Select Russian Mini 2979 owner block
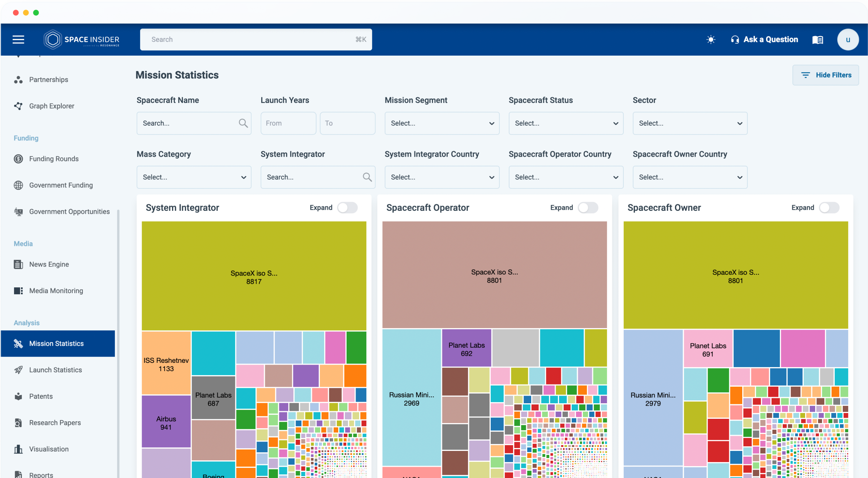This screenshot has height=478, width=868. point(653,397)
